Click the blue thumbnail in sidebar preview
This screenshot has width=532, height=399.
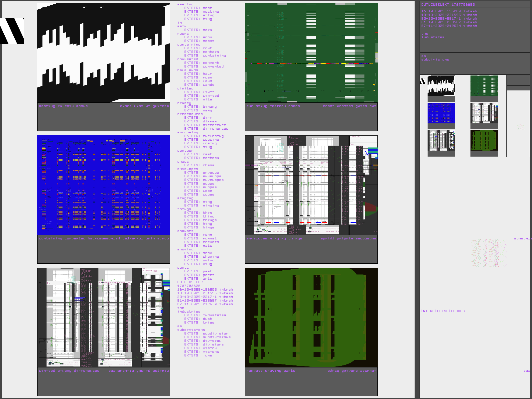[x=441, y=113]
